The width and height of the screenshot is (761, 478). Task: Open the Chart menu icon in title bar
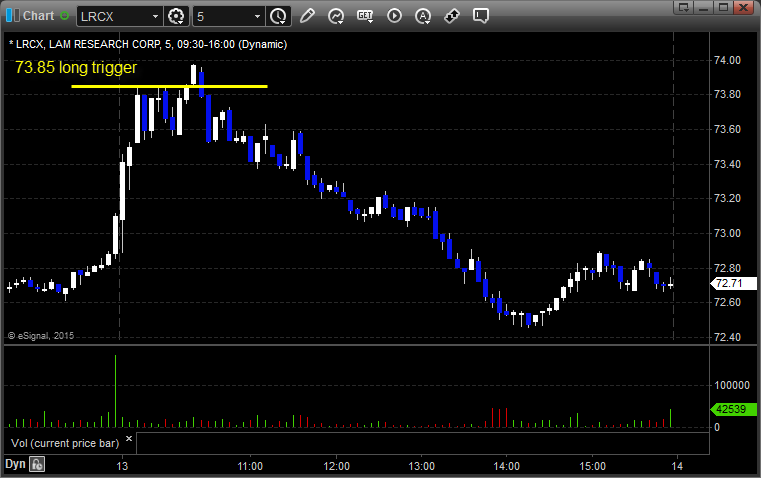(x=11, y=16)
